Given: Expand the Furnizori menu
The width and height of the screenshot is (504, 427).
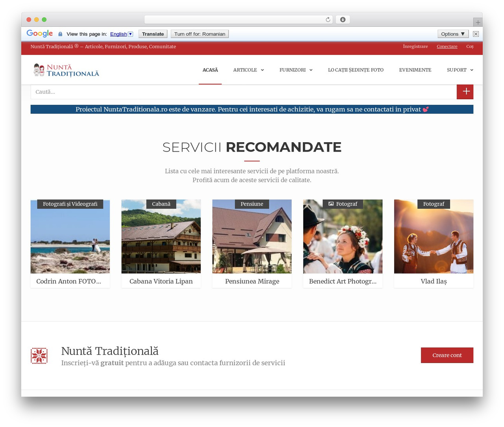Looking at the screenshot, I should 296,70.
